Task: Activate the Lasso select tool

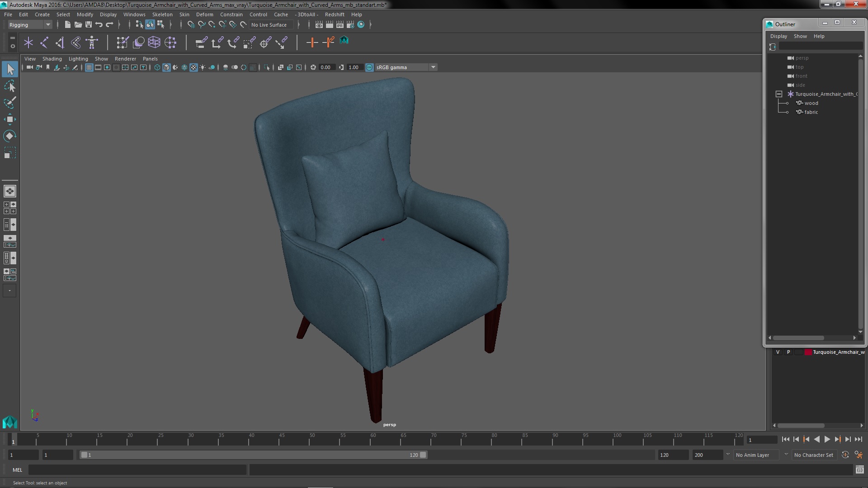Action: 10,86
